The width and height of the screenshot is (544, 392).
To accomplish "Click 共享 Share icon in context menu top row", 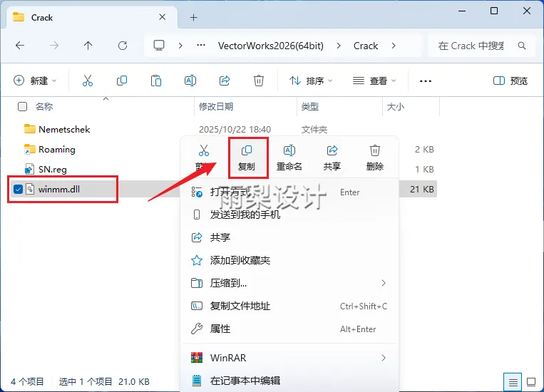I will tap(332, 158).
